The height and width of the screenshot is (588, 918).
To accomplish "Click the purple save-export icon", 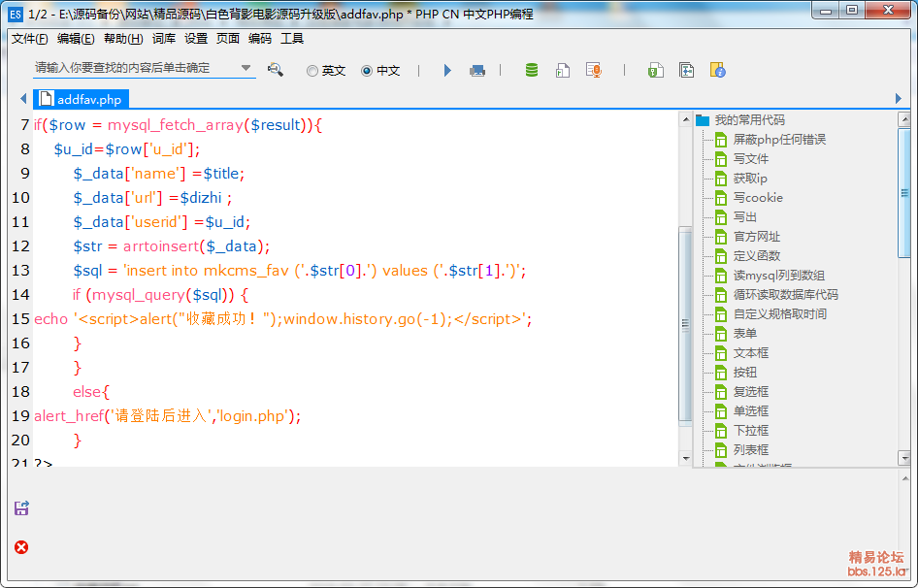I will point(21,507).
